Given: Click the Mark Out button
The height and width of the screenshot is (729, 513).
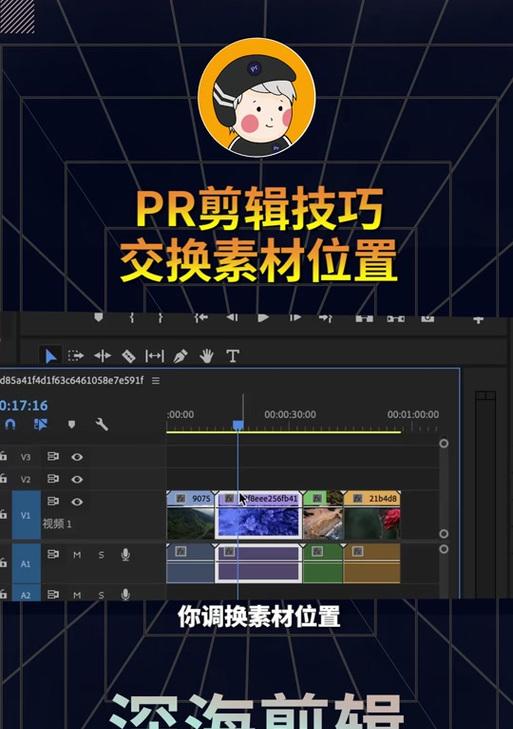Looking at the screenshot, I should click(160, 318).
